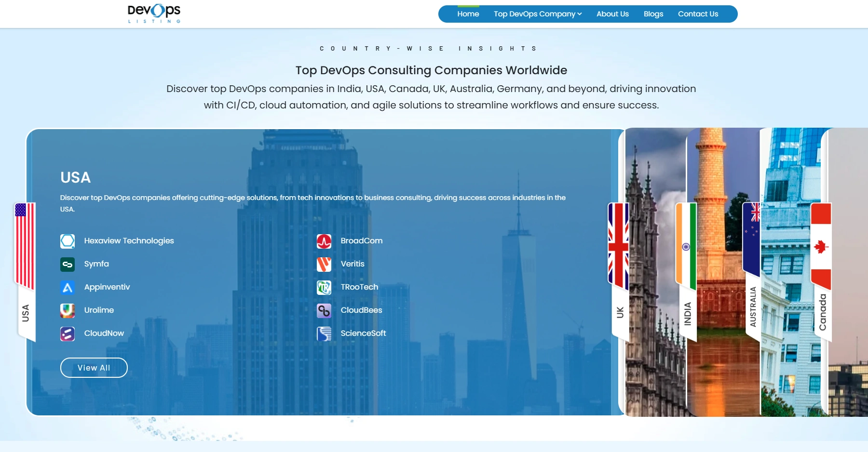The width and height of the screenshot is (868, 452).
Task: Open the CloudBees company link
Action: point(361,310)
